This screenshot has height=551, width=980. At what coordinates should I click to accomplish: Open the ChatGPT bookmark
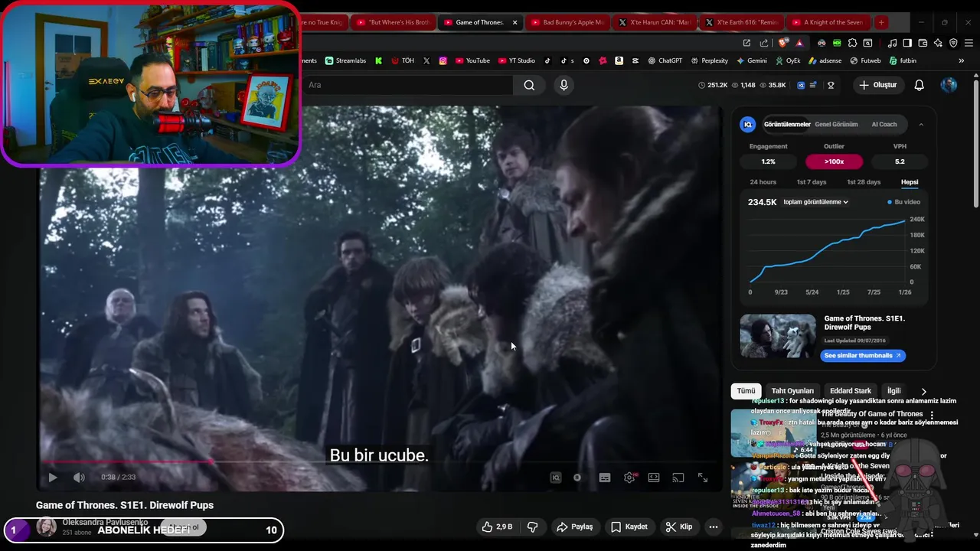click(665, 60)
